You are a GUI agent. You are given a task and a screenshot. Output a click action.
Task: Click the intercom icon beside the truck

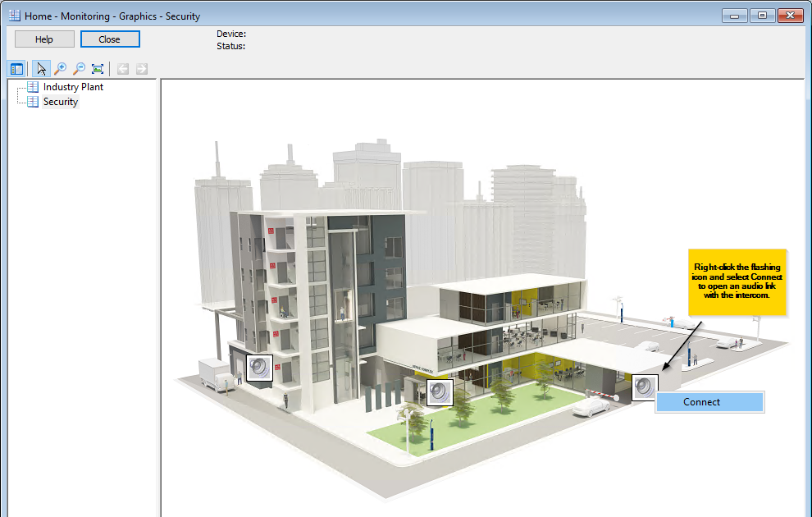[x=259, y=368]
